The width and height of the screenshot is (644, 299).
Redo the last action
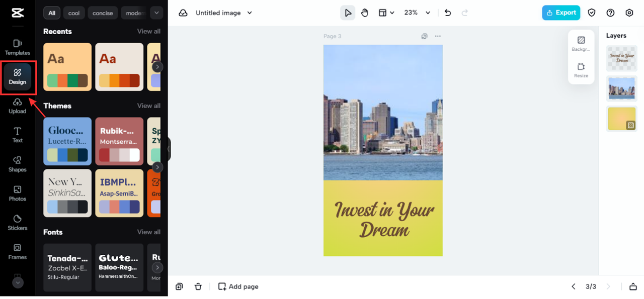tap(465, 13)
